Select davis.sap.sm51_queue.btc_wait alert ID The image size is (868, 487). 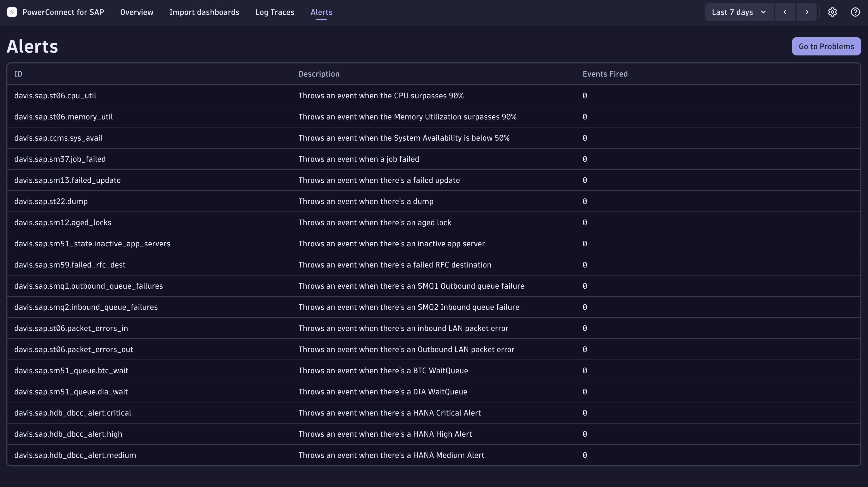pos(71,371)
